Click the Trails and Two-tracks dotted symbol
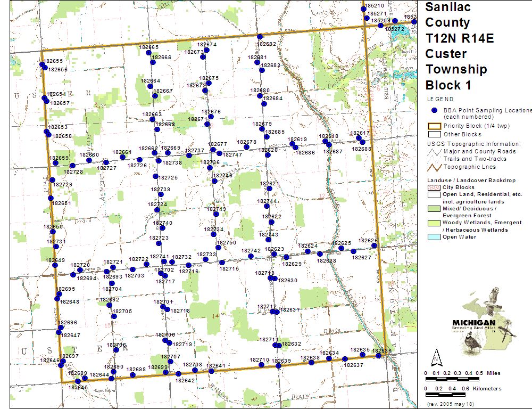Image resolution: width=532 pixels, height=409 pixels. tap(434, 159)
